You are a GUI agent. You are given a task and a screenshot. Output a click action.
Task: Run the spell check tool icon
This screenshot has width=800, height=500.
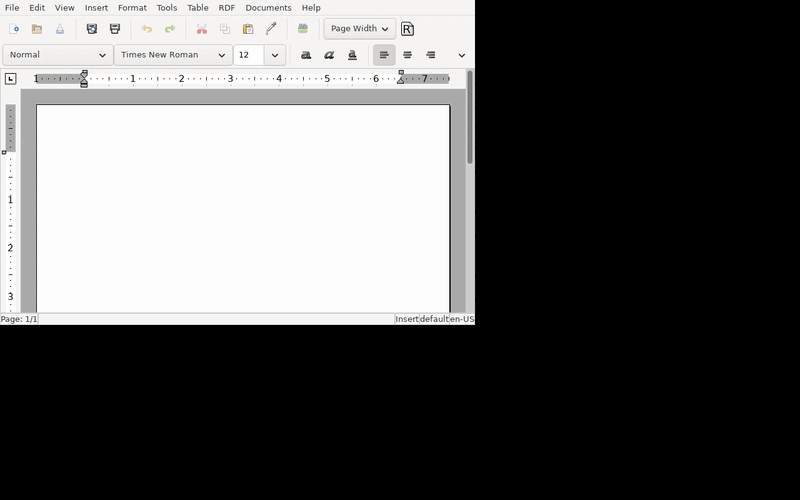(x=303, y=29)
